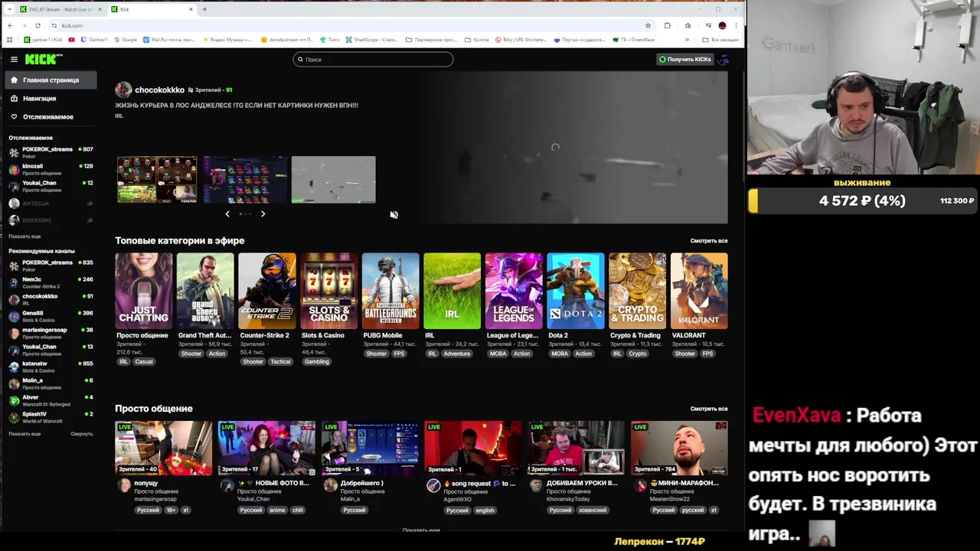The image size is (980, 551).
Task: Open the Counter-Strike 2 category card
Action: coord(267,291)
